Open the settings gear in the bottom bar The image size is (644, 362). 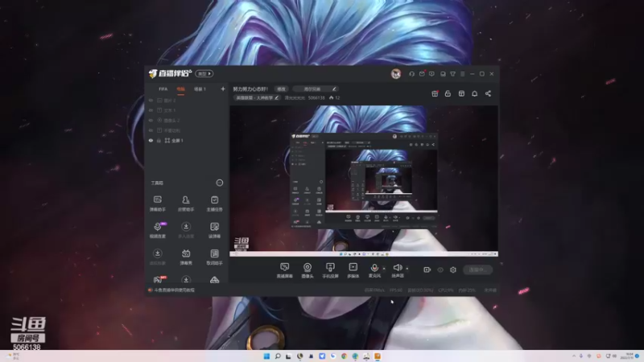pyautogui.click(x=453, y=269)
